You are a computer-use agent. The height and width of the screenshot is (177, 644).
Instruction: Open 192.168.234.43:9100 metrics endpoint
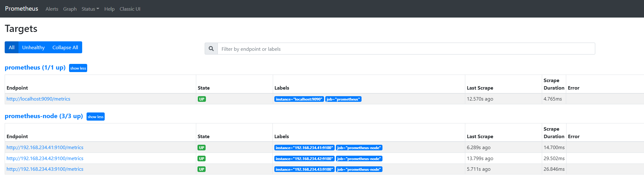(45, 169)
